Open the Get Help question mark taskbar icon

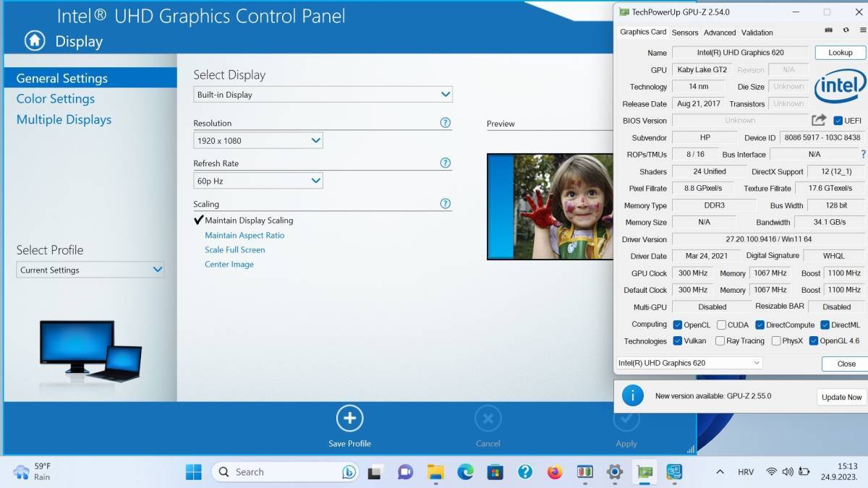tap(525, 472)
